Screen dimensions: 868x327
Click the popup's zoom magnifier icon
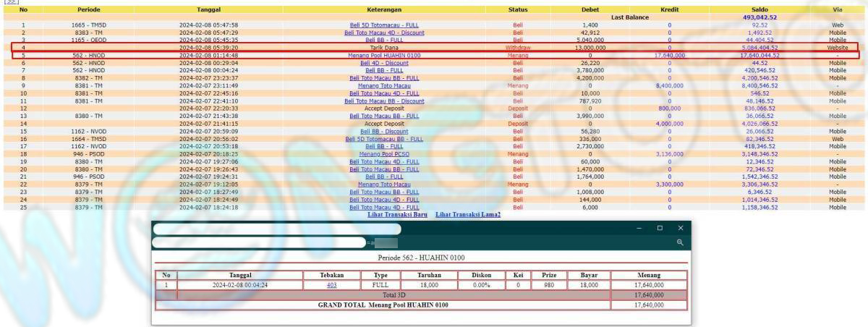(x=680, y=243)
